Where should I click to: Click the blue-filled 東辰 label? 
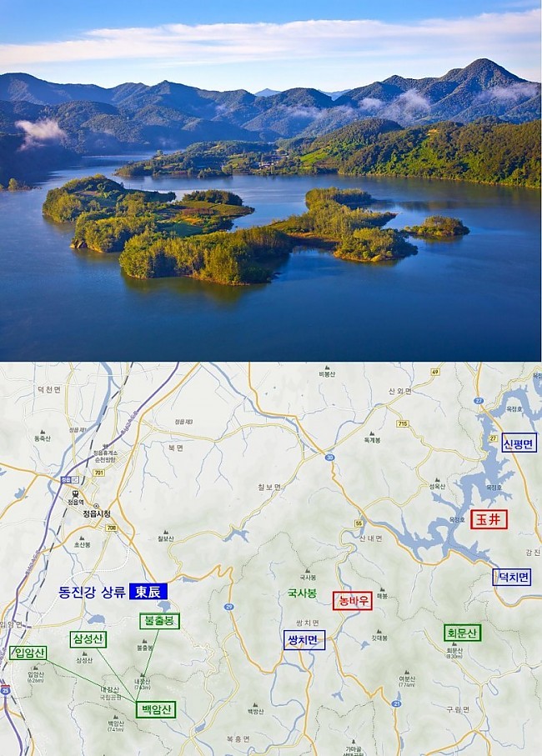pyautogui.click(x=148, y=591)
